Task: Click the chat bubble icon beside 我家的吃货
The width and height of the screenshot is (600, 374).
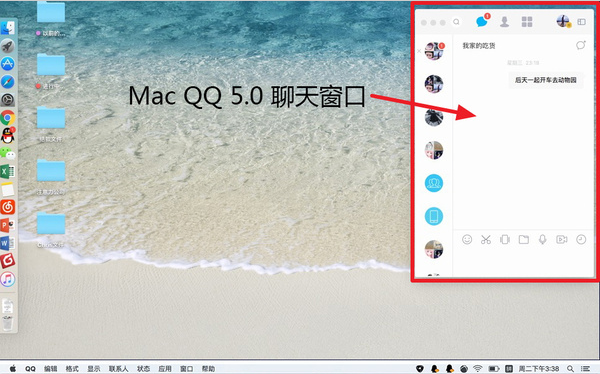Action: (x=580, y=45)
